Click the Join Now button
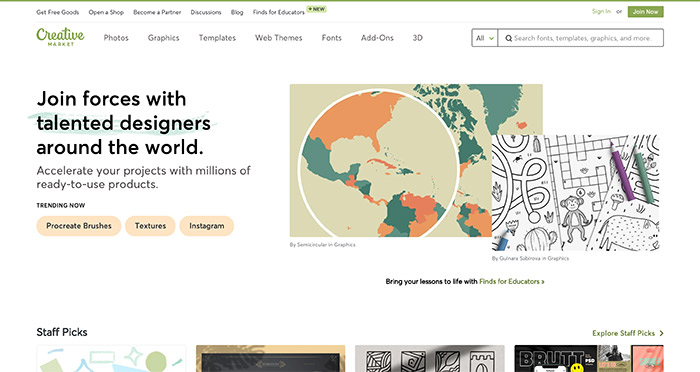 pos(646,12)
